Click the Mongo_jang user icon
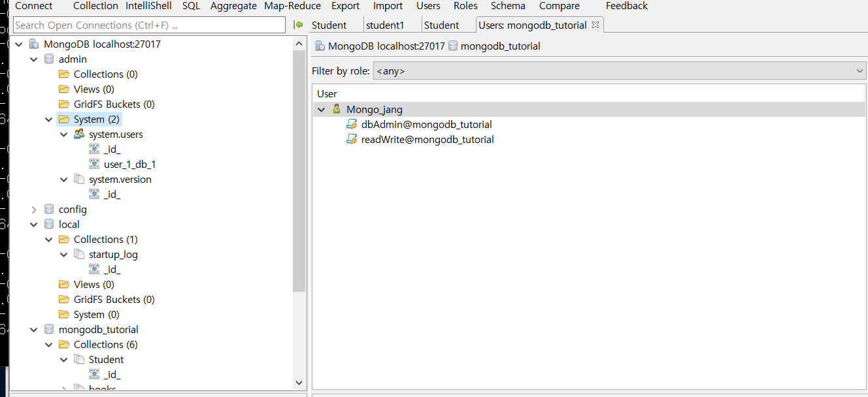 336,109
